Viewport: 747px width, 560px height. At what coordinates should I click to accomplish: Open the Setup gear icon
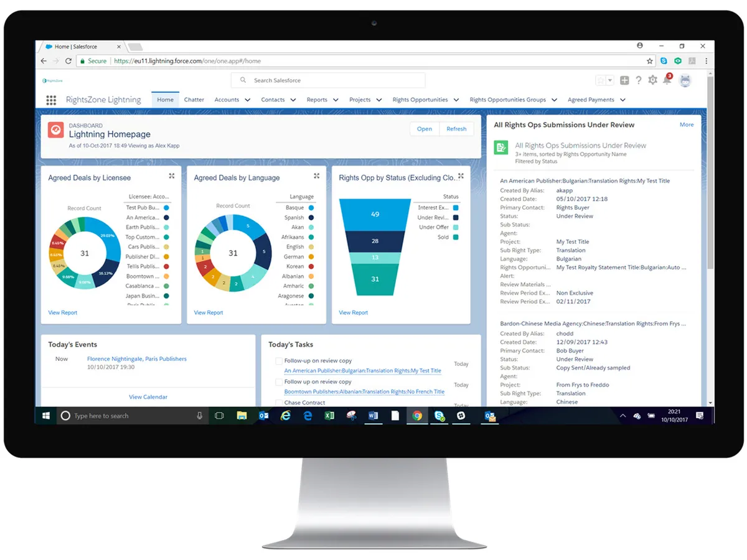652,80
